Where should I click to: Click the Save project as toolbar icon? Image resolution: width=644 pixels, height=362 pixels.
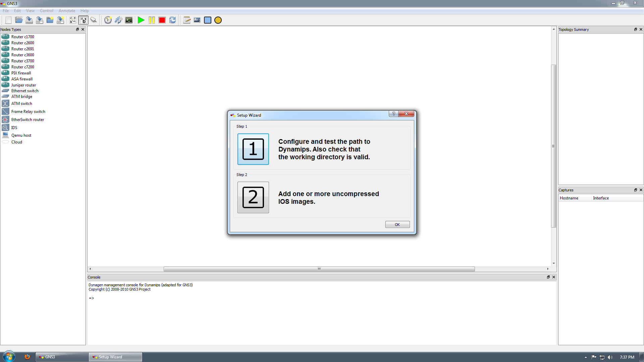[x=40, y=20]
